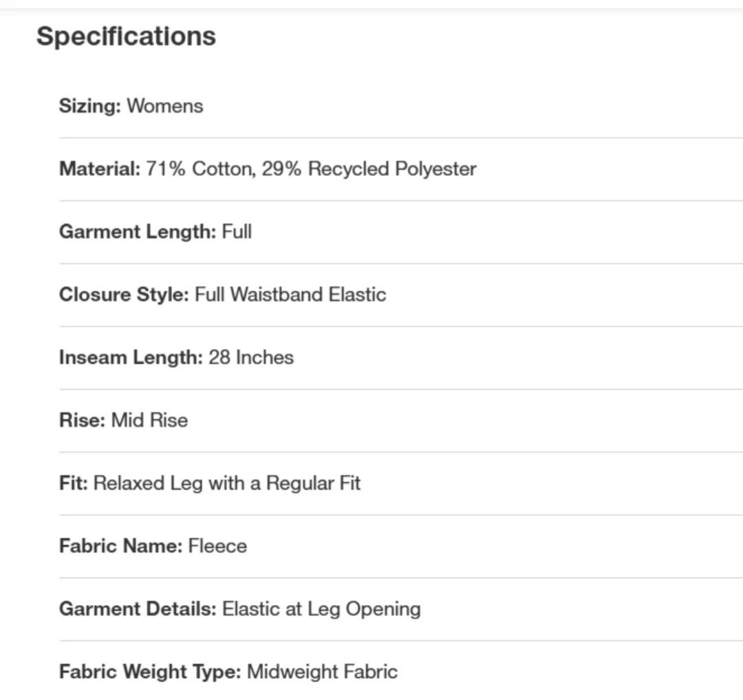Click the Closure Style label
The width and height of the screenshot is (743, 700).
(123, 295)
